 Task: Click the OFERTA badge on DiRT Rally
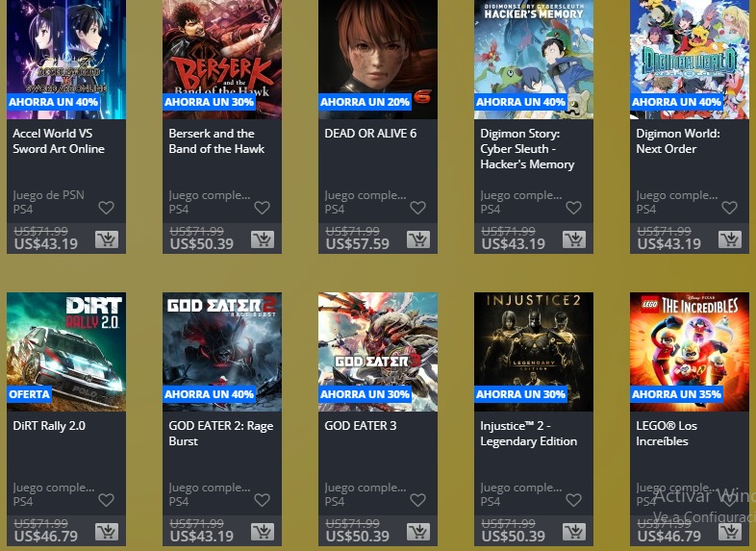click(30, 394)
